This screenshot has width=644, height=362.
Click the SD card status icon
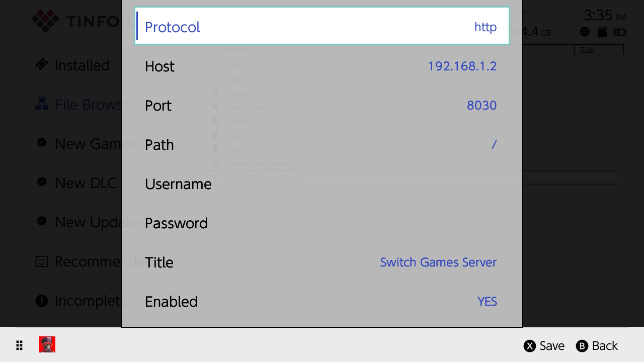coord(602,32)
